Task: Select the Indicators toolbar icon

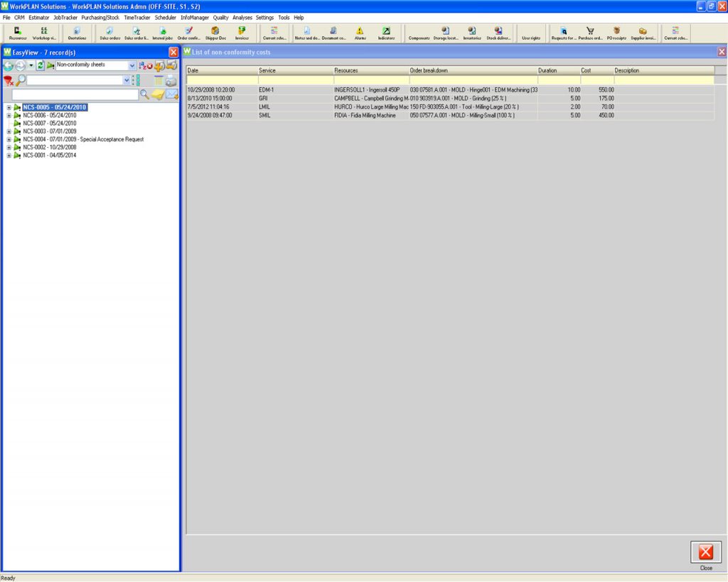Action: click(386, 32)
